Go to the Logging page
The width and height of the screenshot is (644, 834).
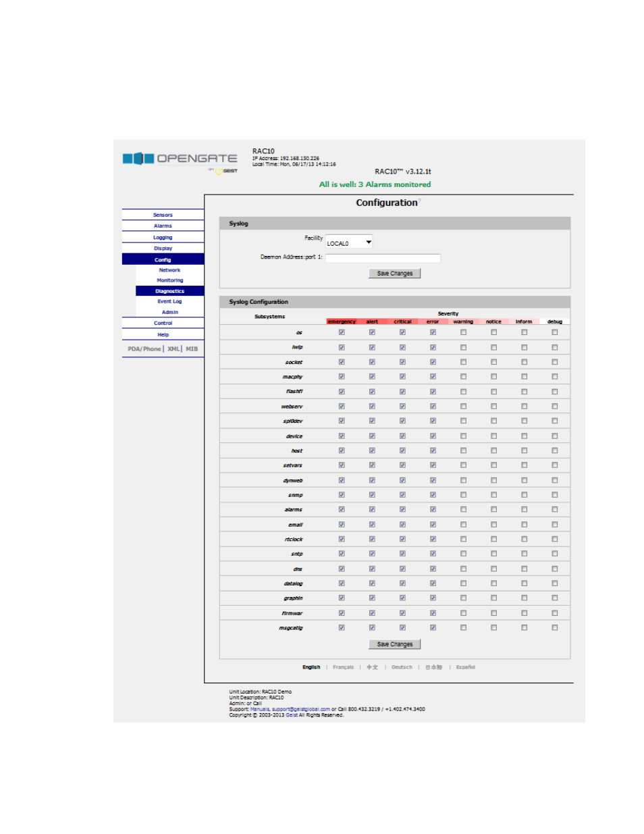163,238
